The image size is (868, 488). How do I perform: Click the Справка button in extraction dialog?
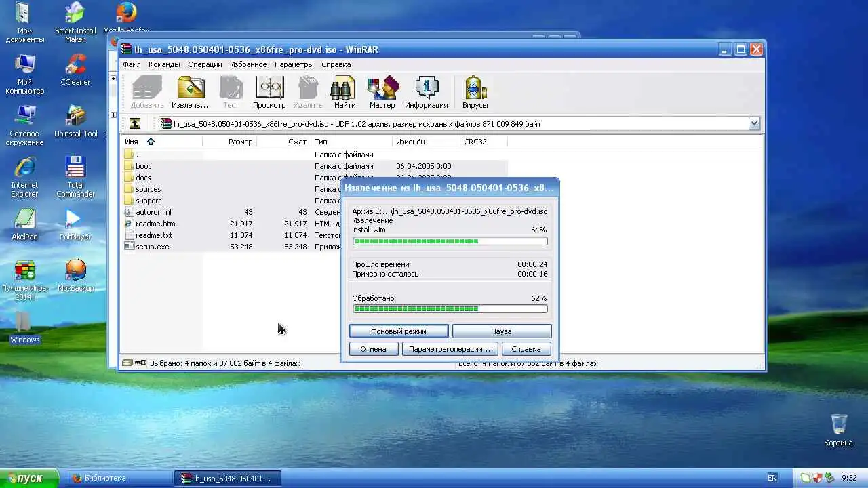[x=526, y=349]
